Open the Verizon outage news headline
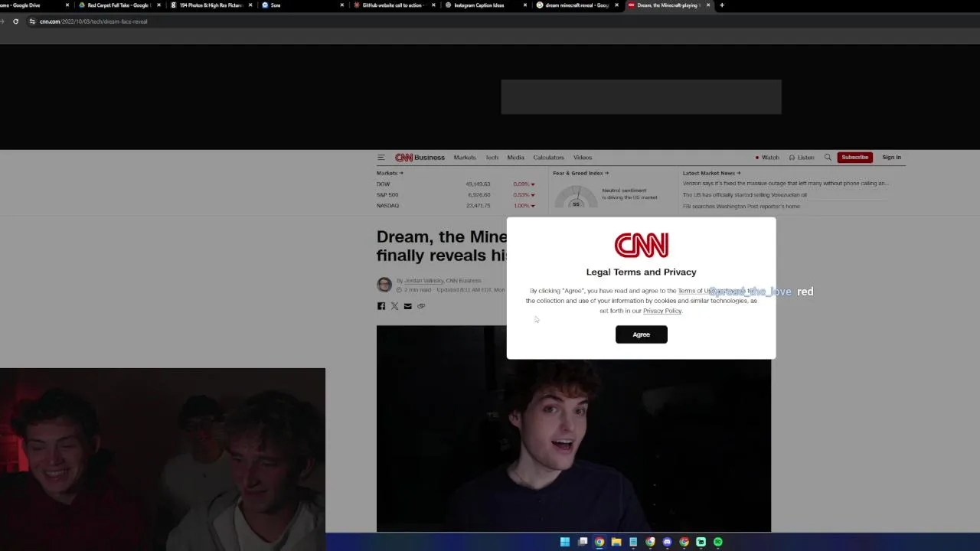980x551 pixels. [786, 184]
